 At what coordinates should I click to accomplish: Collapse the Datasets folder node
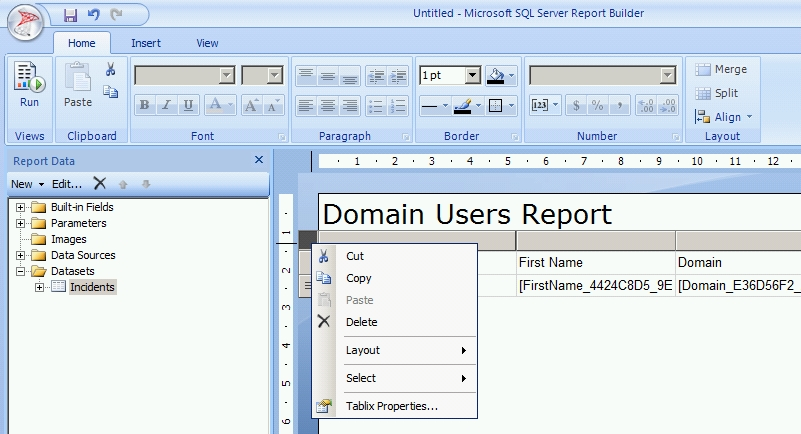coord(20,271)
